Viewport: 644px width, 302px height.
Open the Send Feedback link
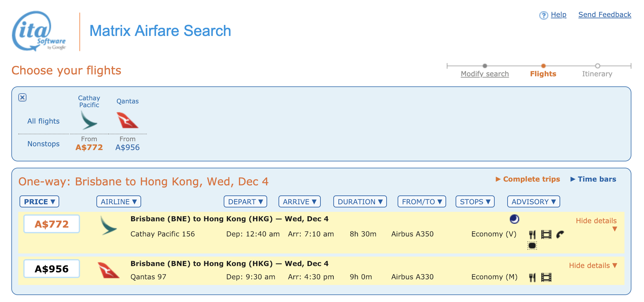[605, 15]
